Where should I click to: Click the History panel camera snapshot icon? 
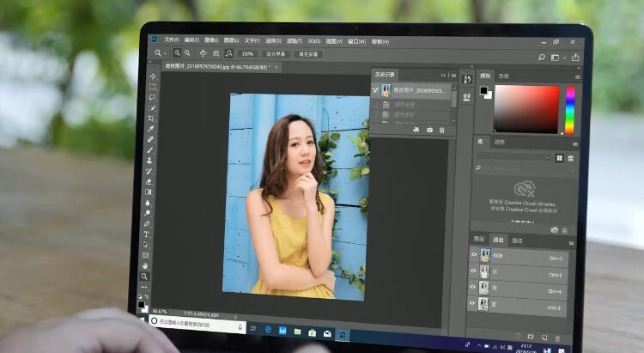click(x=429, y=130)
